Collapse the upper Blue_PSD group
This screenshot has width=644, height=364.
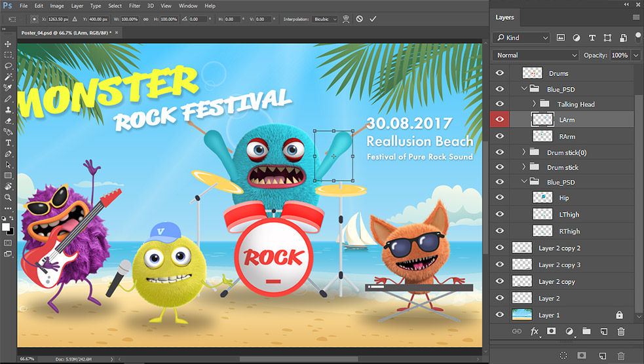coord(524,88)
